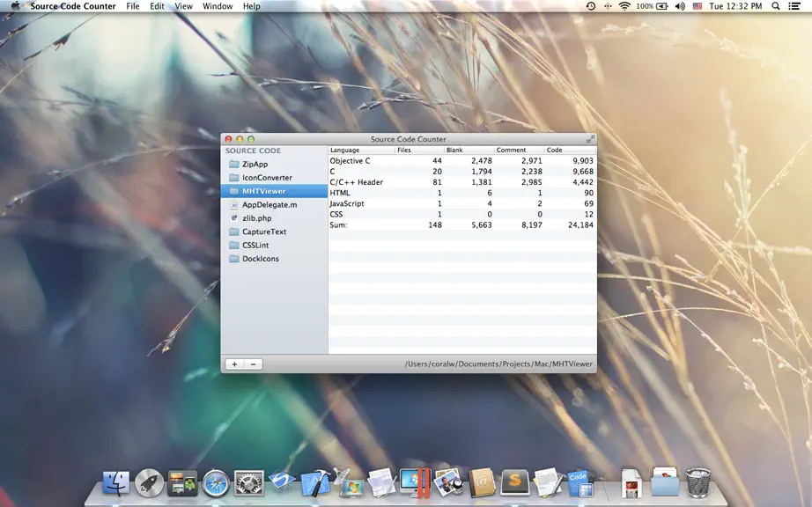Sort by the Language column header
812x507 pixels.
click(361, 150)
